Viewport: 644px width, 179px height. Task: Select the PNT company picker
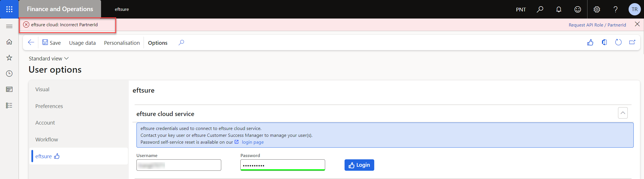(521, 9)
